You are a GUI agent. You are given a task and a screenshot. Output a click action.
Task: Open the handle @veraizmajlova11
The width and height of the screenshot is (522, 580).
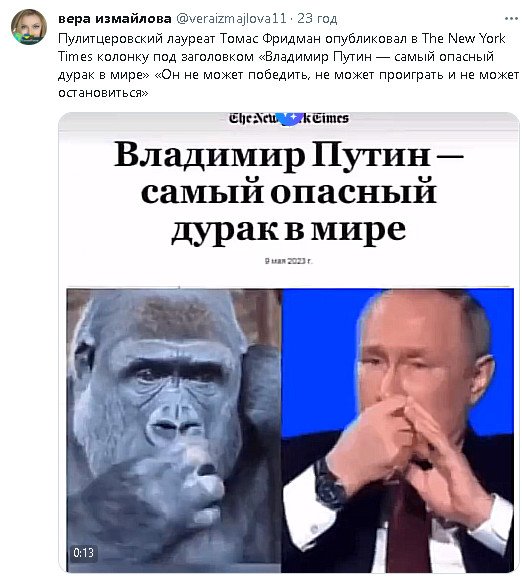tap(231, 18)
